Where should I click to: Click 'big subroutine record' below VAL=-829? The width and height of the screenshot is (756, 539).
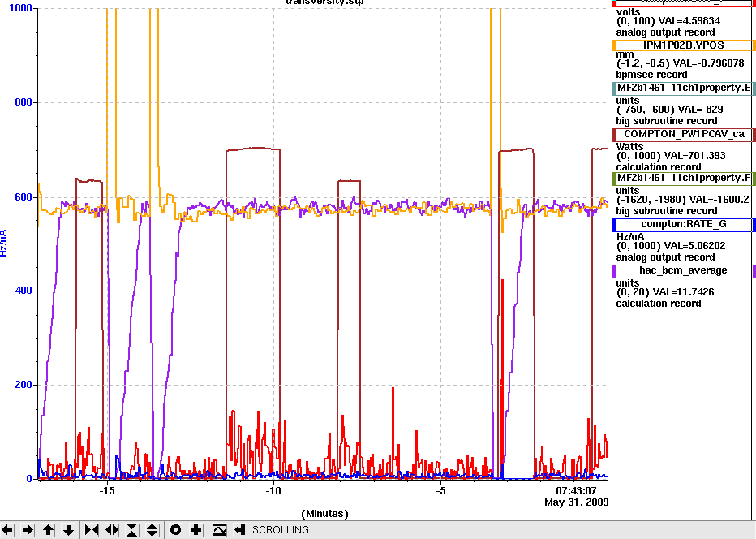[667, 121]
